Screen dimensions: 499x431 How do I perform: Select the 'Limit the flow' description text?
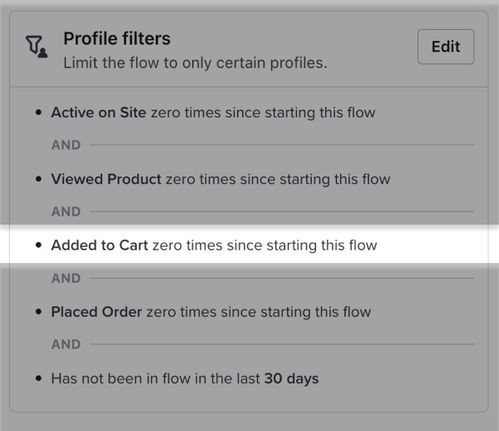click(x=195, y=63)
